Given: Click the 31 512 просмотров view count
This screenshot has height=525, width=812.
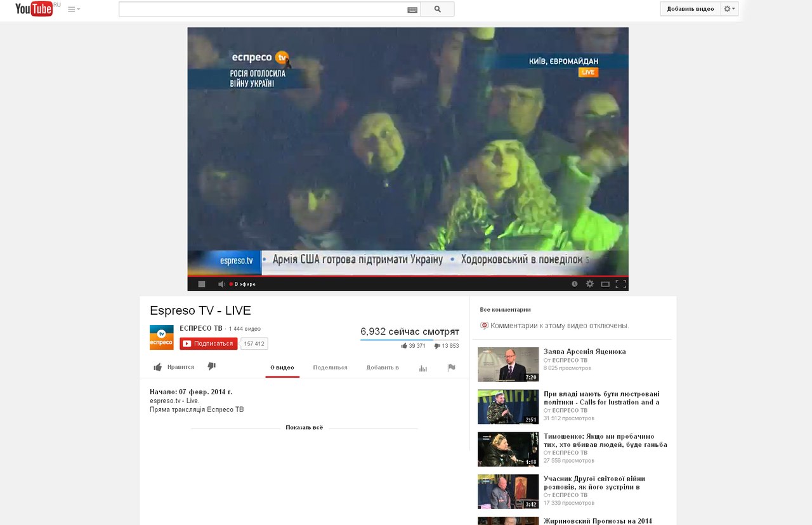Looking at the screenshot, I should 569,418.
